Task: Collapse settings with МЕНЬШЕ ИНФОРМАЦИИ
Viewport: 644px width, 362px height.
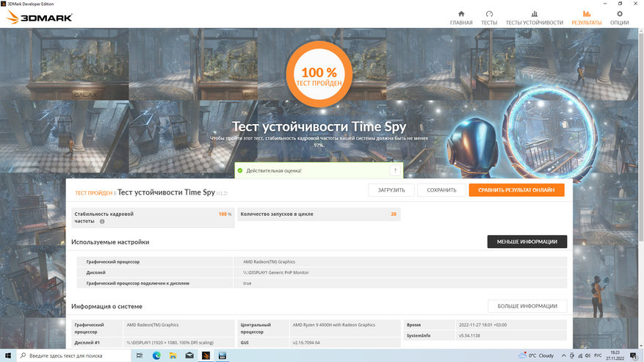Action: (x=527, y=242)
